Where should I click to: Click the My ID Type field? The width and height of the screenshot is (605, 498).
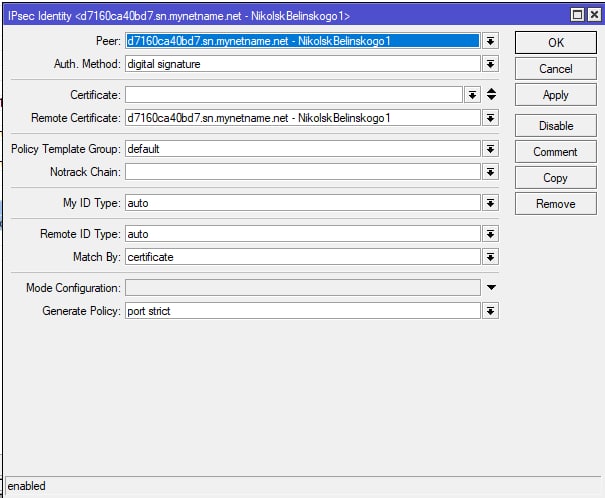[x=302, y=203]
